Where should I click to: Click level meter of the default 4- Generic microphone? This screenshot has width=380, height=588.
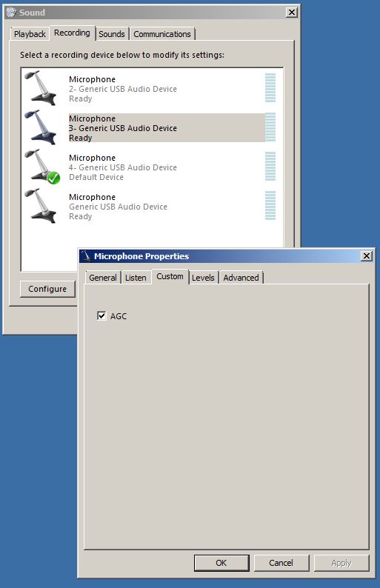pyautogui.click(x=270, y=167)
